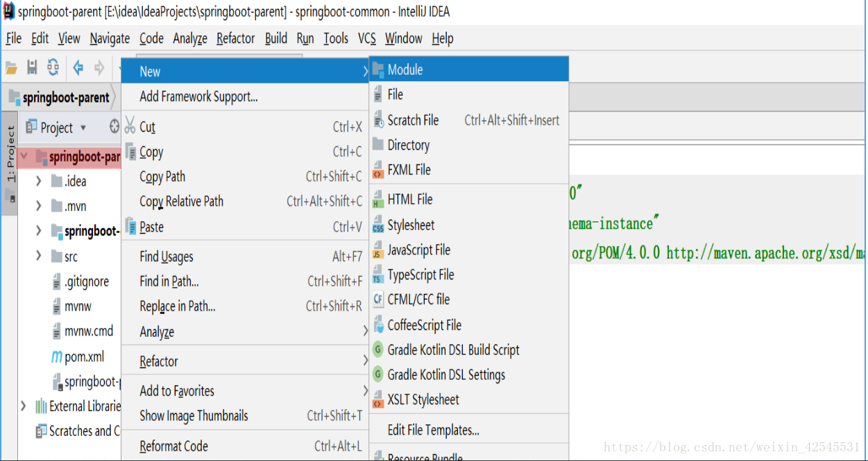Screen dimensions: 868x461
Task: Select Add Framework Support... entry
Action: (245, 97)
